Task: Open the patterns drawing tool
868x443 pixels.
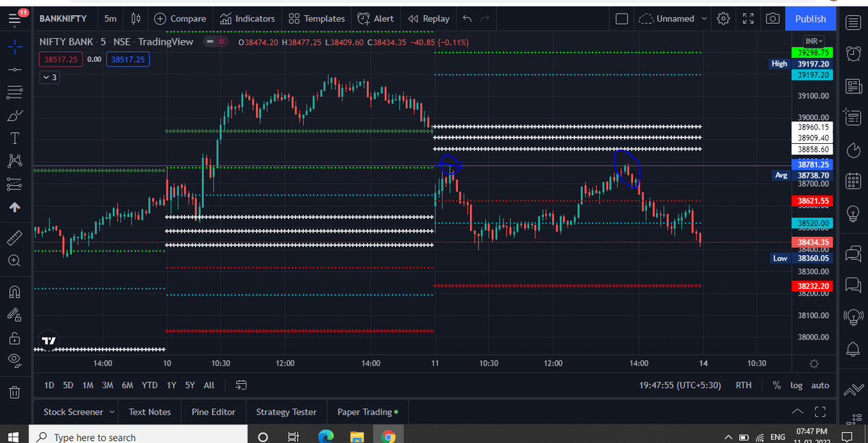Action: point(14,160)
